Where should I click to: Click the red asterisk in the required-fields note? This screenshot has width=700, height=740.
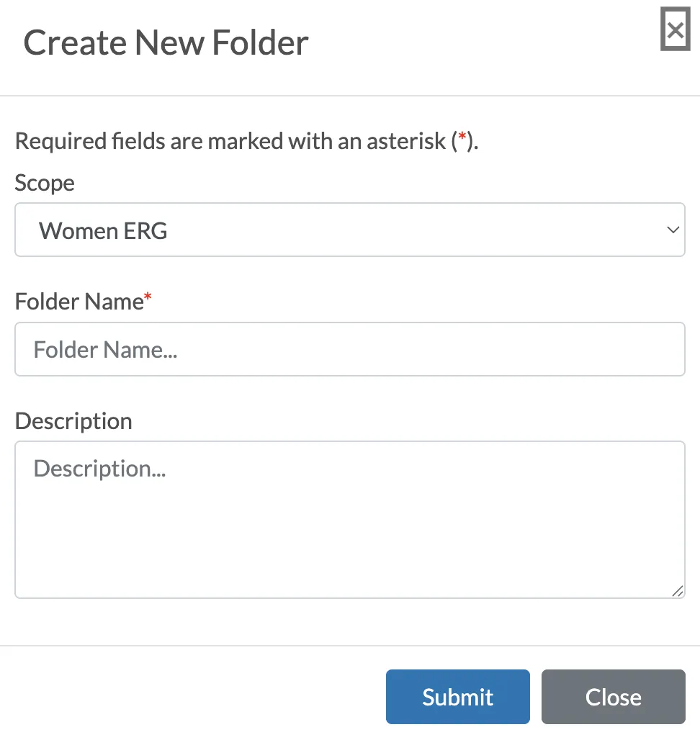click(462, 137)
